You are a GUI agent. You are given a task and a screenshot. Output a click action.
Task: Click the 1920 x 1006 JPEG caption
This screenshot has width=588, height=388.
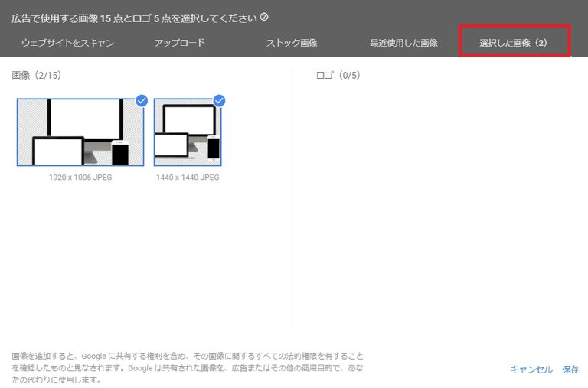[x=80, y=178]
